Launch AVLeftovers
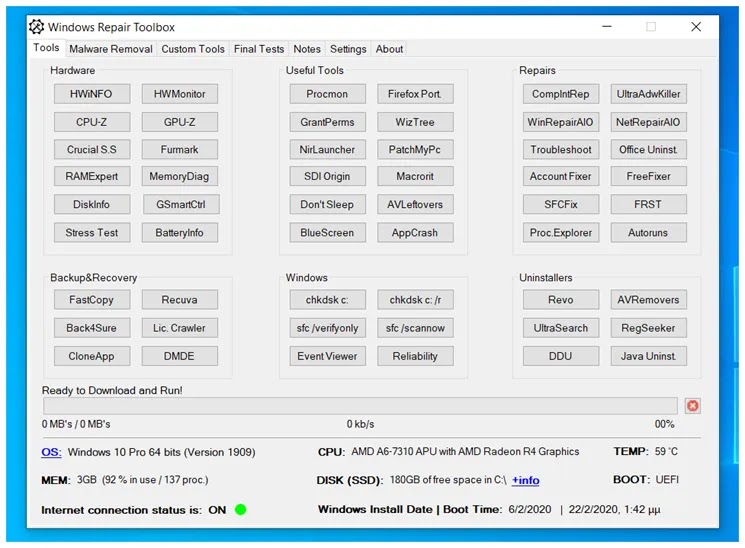745x548 pixels. coord(415,204)
